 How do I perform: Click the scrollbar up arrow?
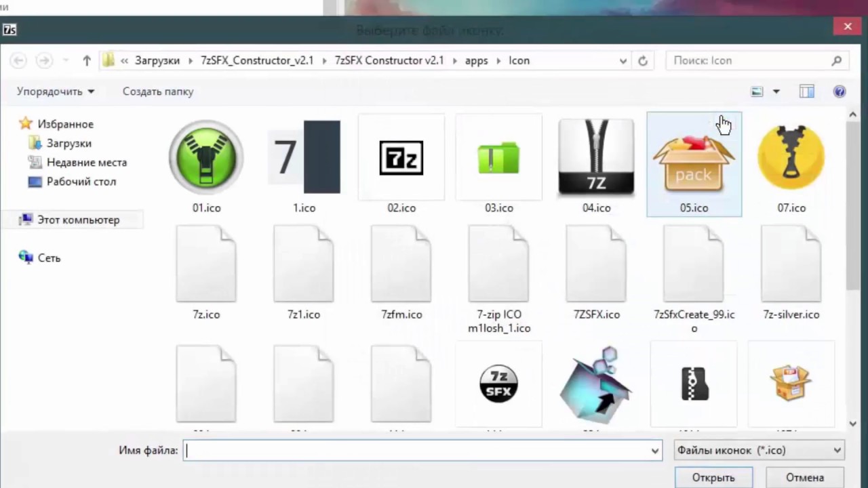click(x=853, y=115)
